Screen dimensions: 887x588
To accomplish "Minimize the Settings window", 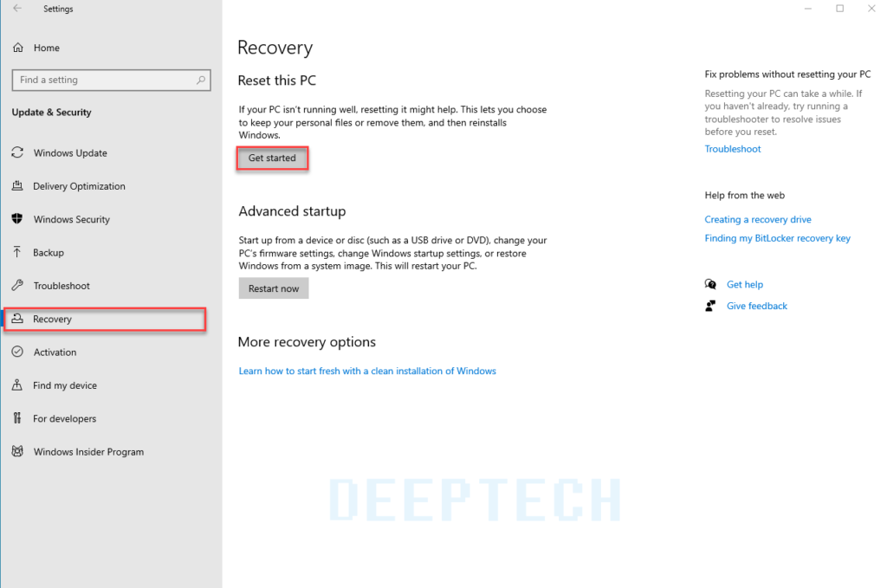I will tap(808, 9).
